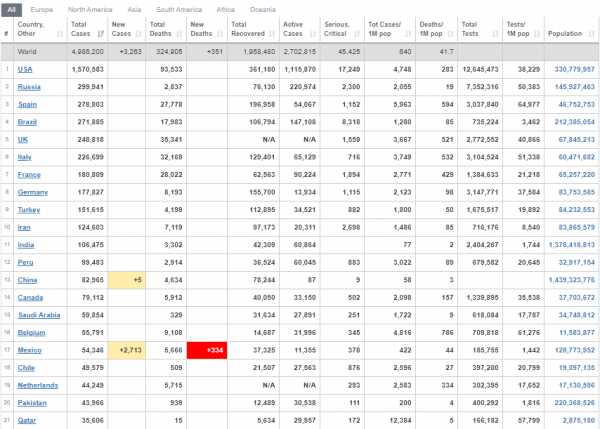Open the UK country link
Image resolution: width=600 pixels, height=429 pixels.
(x=23, y=140)
